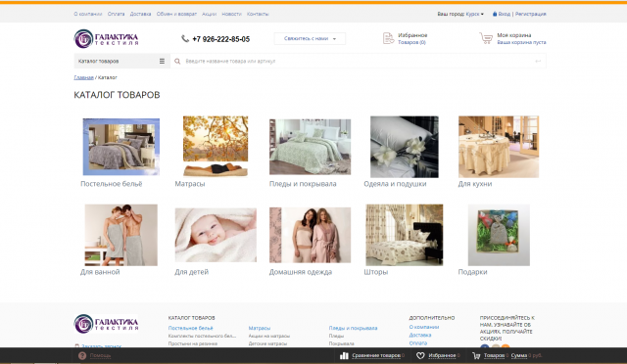Click the phone handset icon

[x=185, y=39]
